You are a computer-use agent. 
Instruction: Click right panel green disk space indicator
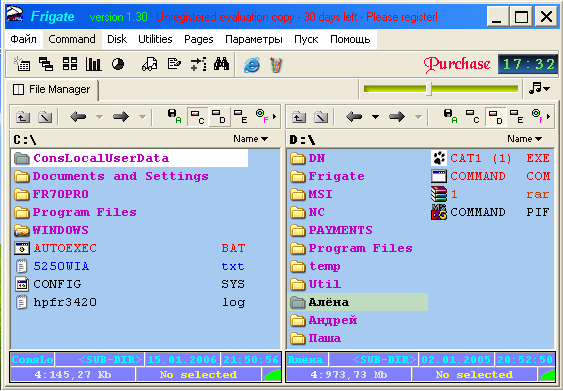coord(548,375)
